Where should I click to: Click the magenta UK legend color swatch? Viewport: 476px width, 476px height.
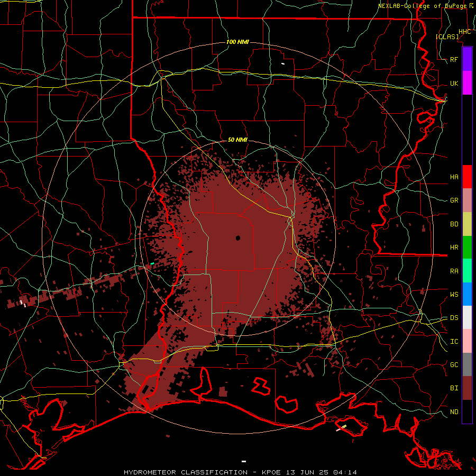[467, 83]
